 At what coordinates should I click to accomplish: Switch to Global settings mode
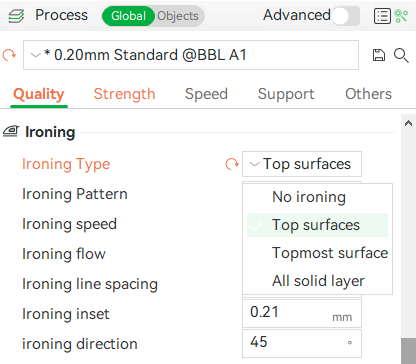coord(128,16)
